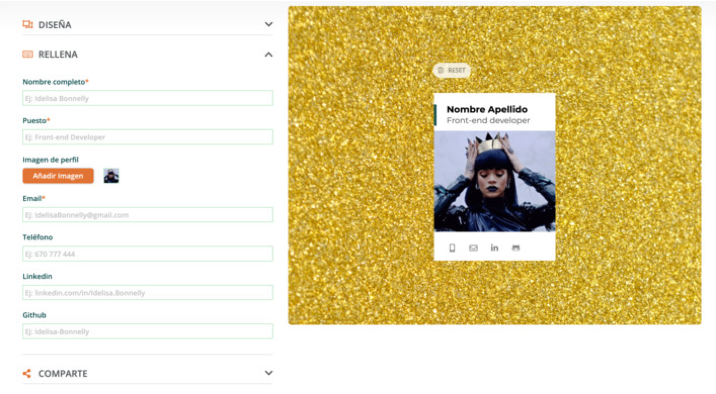
Task: Expand the Diseña section chevron
Action: click(268, 24)
